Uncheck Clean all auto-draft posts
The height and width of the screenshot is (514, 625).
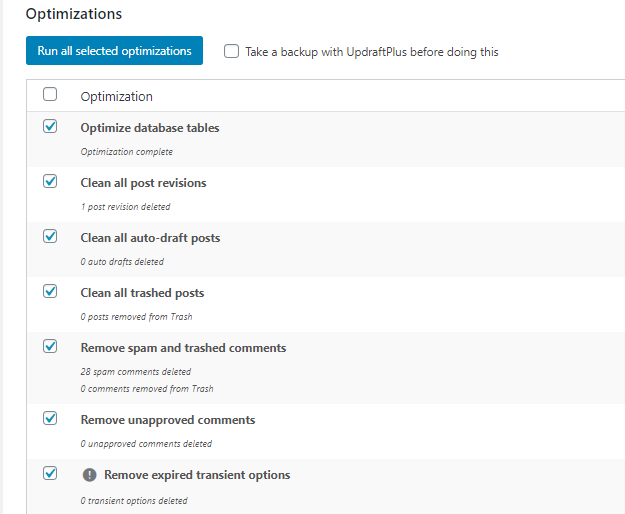click(x=50, y=236)
